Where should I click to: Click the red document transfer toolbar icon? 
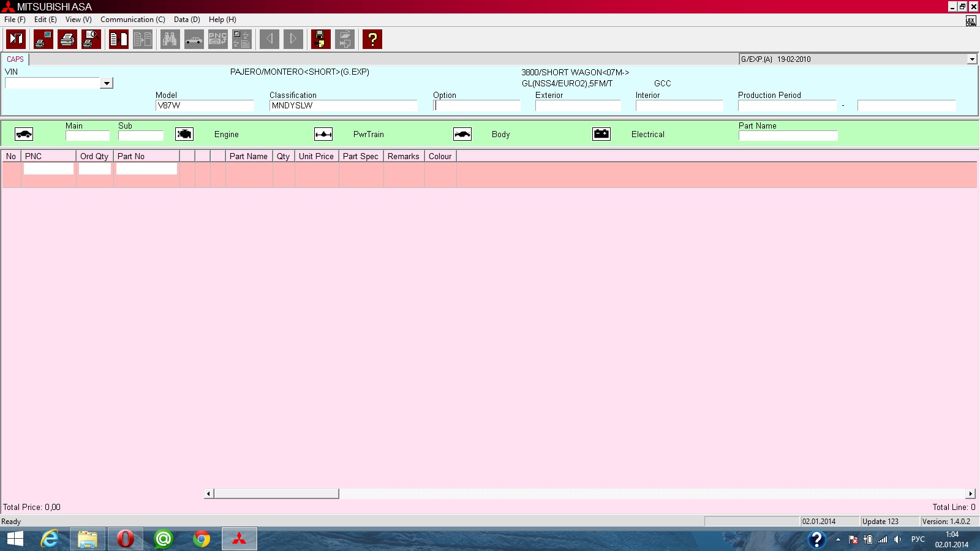pyautogui.click(x=119, y=39)
